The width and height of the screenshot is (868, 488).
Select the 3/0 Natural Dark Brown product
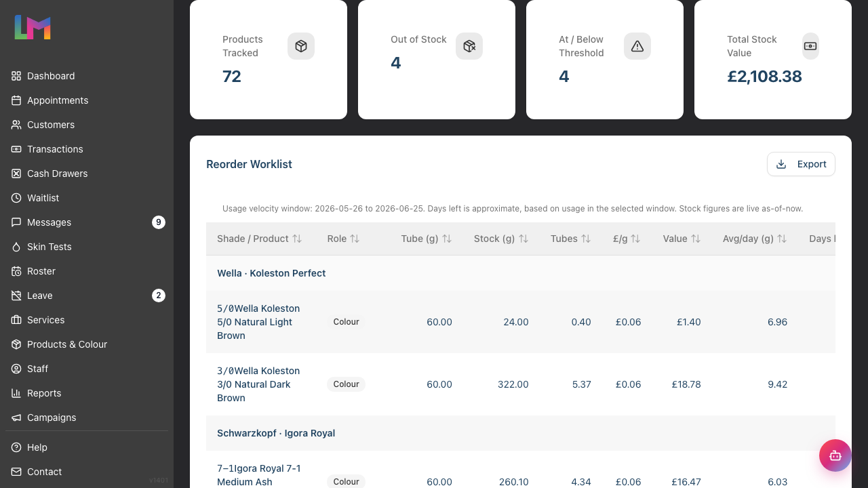258,384
